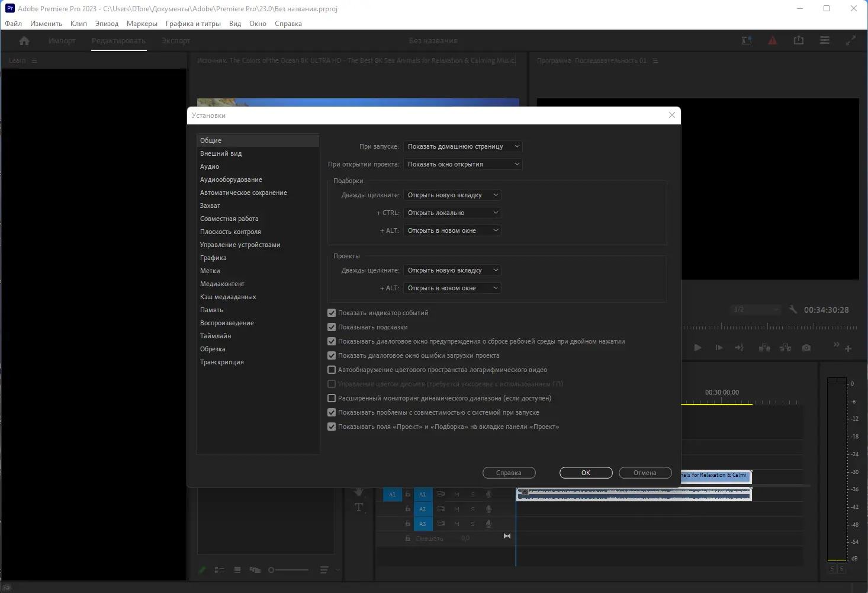Open the 1/2 playback resolution dropdown

point(756,309)
